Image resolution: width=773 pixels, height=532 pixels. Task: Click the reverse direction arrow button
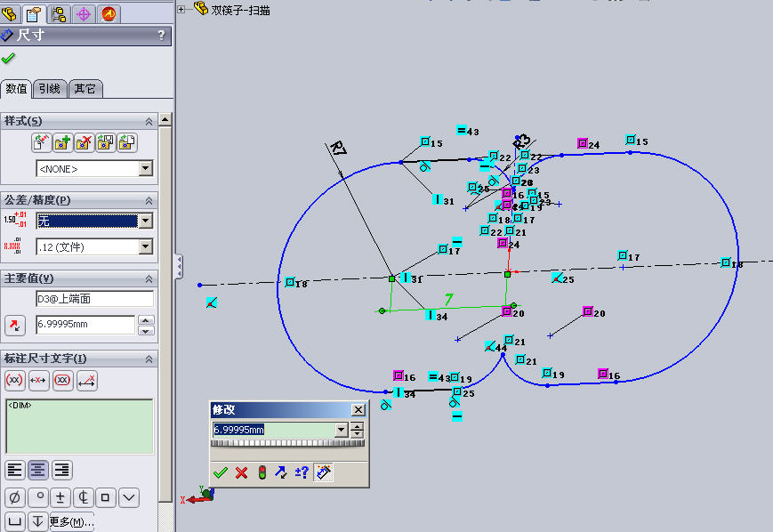(x=15, y=326)
